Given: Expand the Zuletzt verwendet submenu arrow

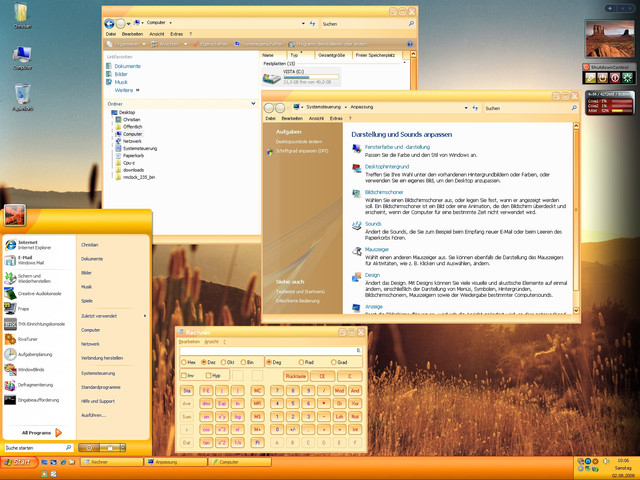Looking at the screenshot, I should click(145, 316).
